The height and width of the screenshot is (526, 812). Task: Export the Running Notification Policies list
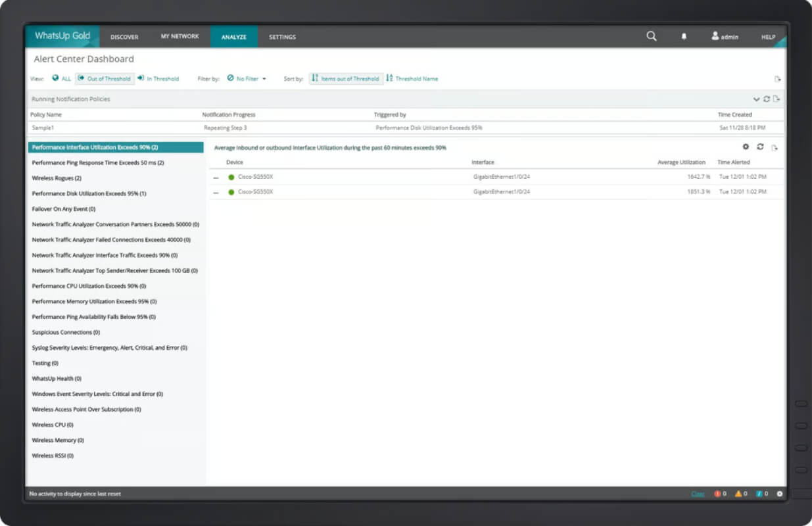pyautogui.click(x=776, y=99)
